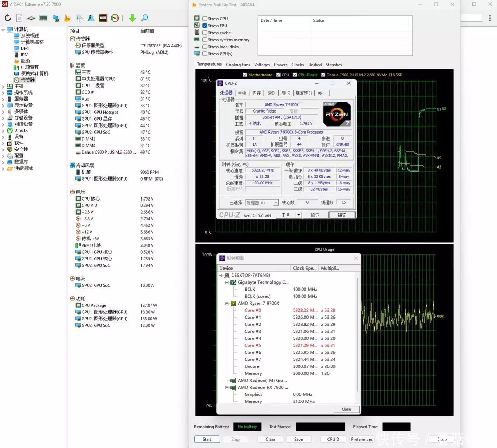This screenshot has width=497, height=448.
Task: Switch to the Cooling Fans tab
Action: point(238,65)
